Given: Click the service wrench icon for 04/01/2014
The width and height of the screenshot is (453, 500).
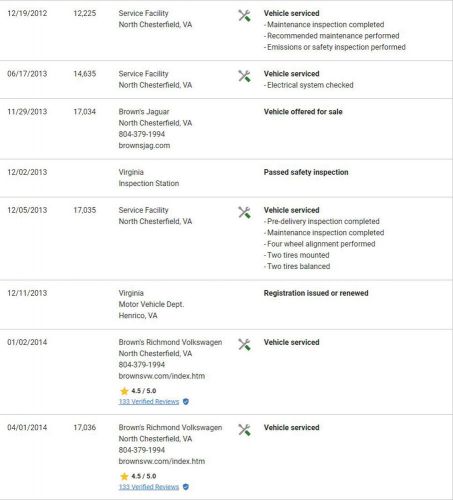Looking at the screenshot, I should (x=244, y=430).
